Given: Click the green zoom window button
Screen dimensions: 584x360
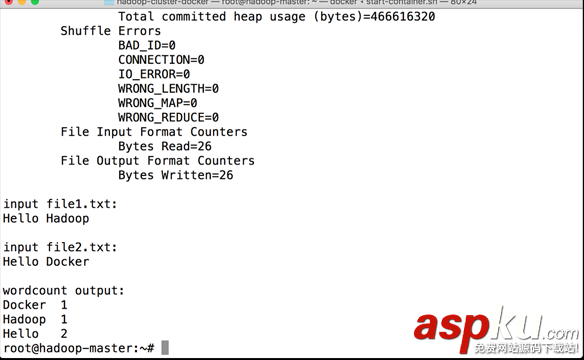Looking at the screenshot, I should pyautogui.click(x=35, y=1).
